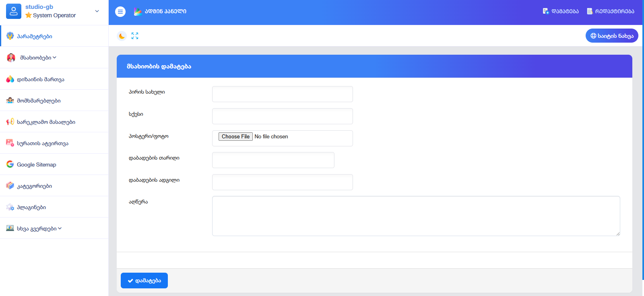Focus the პირის სახელი text field
644x296 pixels.
pyautogui.click(x=282, y=94)
